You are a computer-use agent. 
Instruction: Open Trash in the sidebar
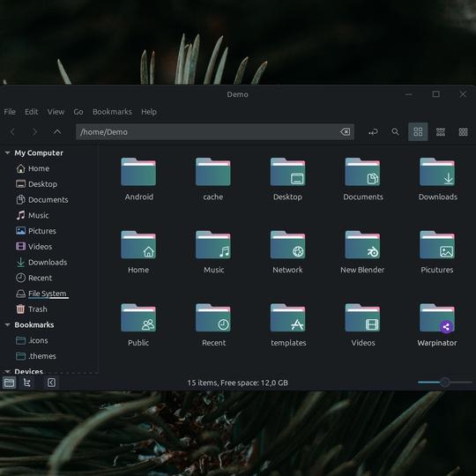point(32,309)
